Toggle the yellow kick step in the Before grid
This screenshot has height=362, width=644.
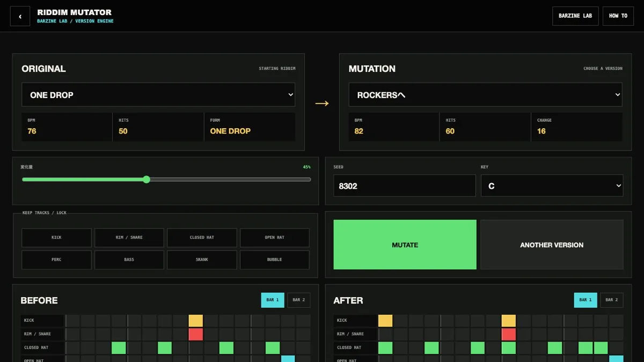coord(196,321)
